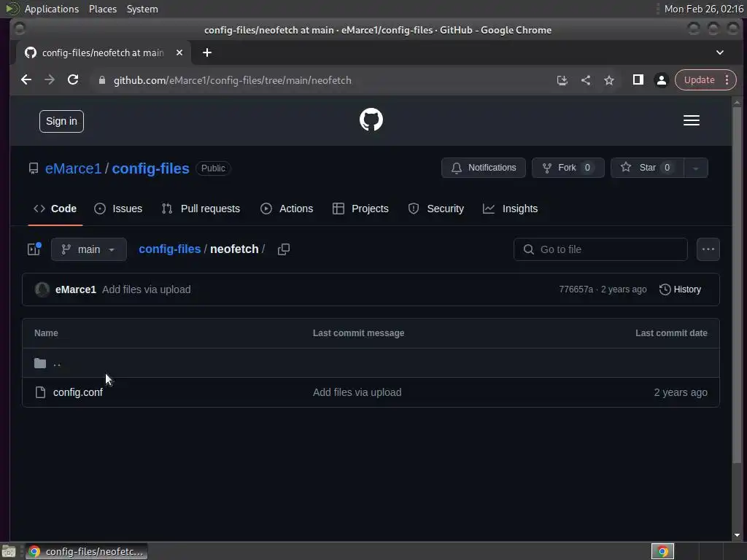Click the config.conf file icon

(41, 392)
